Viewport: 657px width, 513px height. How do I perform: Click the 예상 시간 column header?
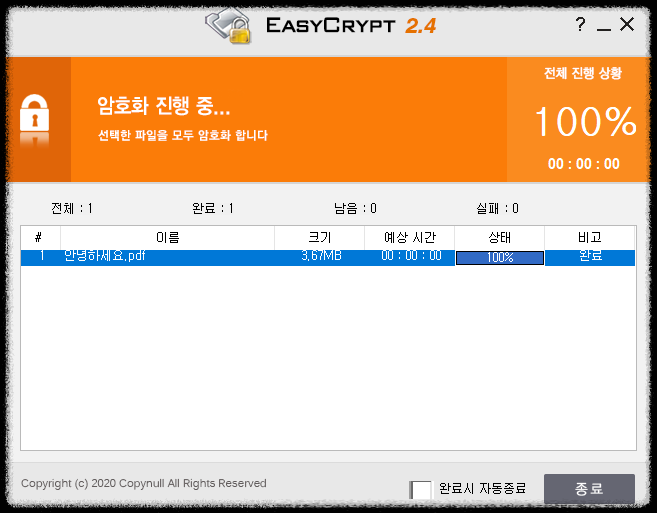pos(409,238)
